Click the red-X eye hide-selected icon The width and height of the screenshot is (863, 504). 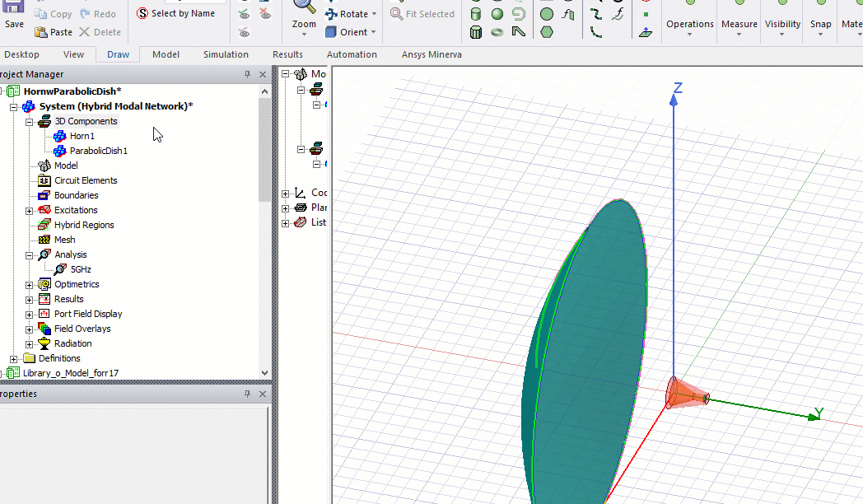(264, 14)
